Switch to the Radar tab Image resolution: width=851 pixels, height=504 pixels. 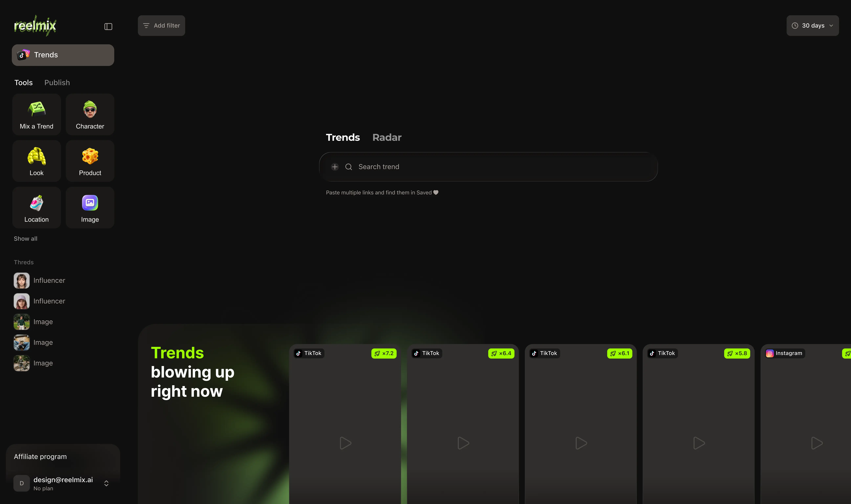click(387, 137)
